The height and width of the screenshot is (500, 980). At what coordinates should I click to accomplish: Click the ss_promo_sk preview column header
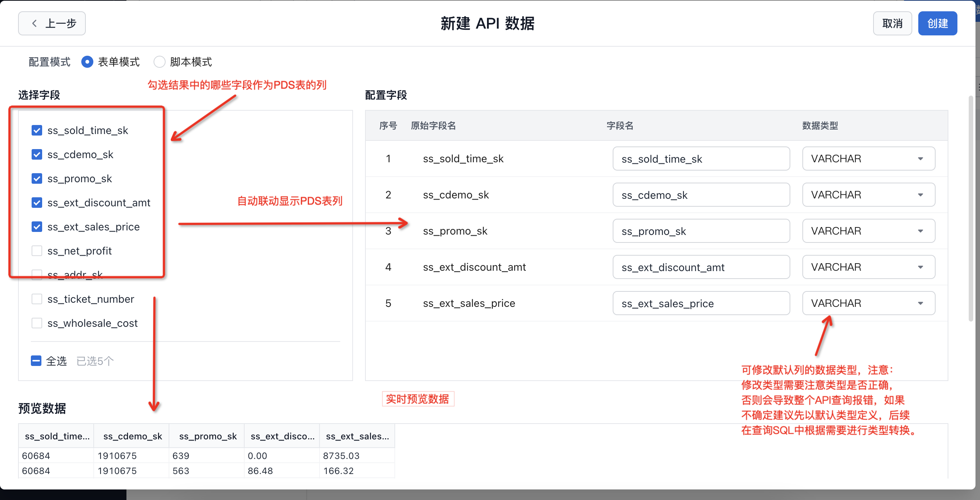coord(207,436)
